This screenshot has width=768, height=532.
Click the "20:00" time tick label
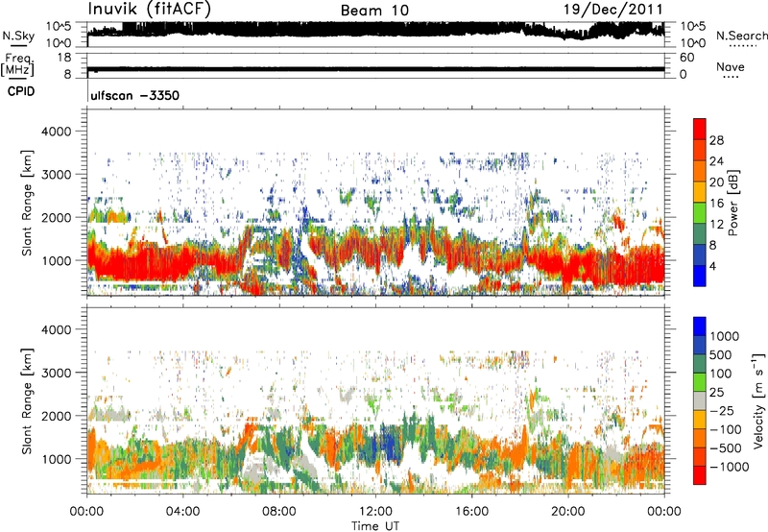[x=568, y=512]
